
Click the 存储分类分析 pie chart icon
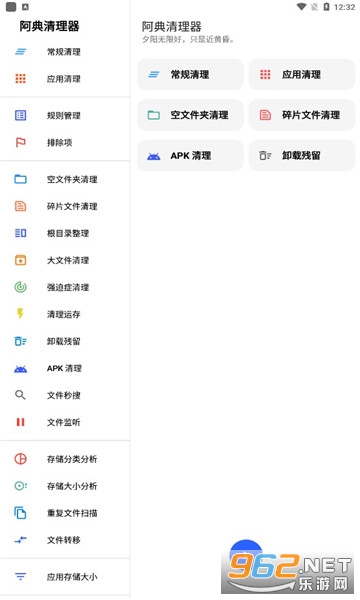tap(21, 458)
